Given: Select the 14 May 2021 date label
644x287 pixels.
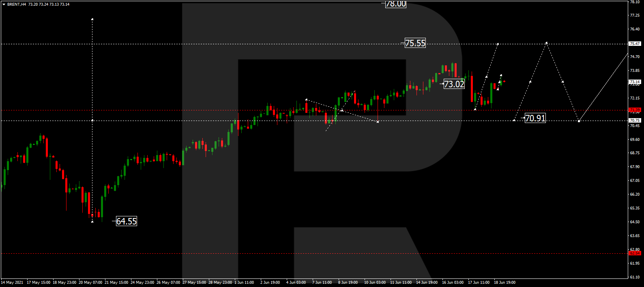Looking at the screenshot, I should click(12, 283).
